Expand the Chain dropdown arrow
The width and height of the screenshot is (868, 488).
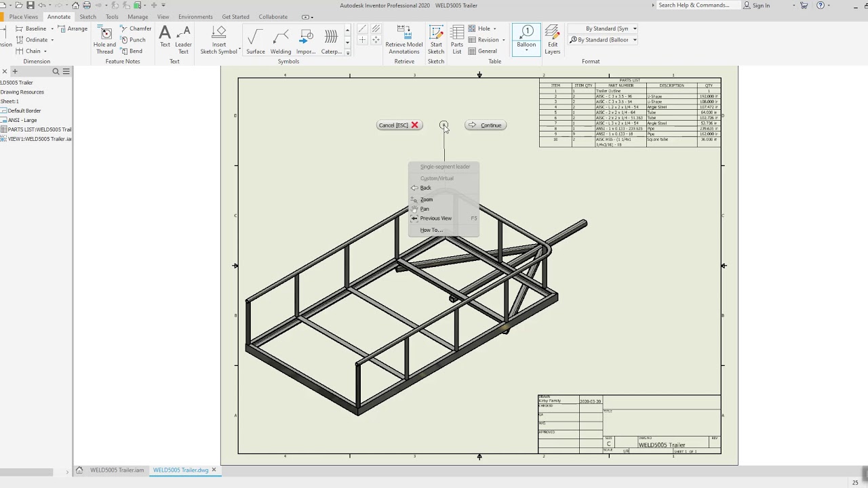[45, 51]
